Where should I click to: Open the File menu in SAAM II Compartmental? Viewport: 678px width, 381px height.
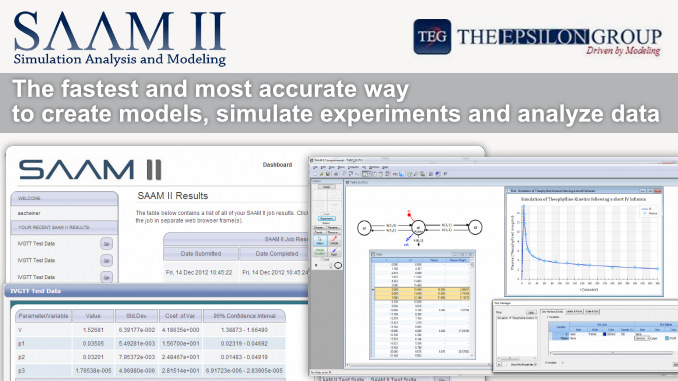tap(315, 167)
